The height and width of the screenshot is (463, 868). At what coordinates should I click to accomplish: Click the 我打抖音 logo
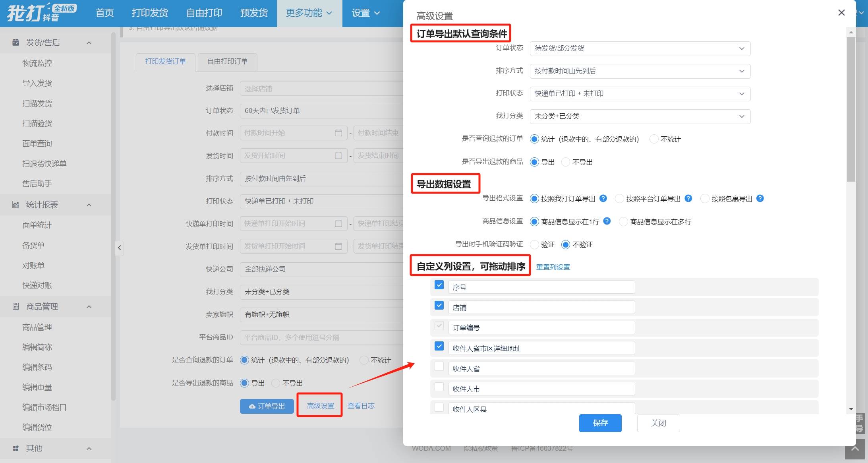pyautogui.click(x=41, y=13)
